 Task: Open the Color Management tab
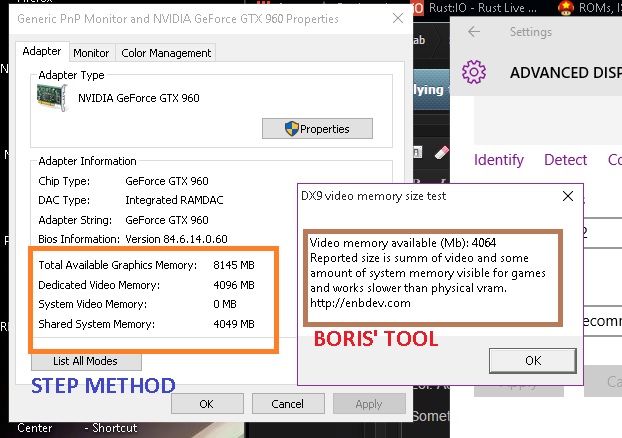coord(166,53)
